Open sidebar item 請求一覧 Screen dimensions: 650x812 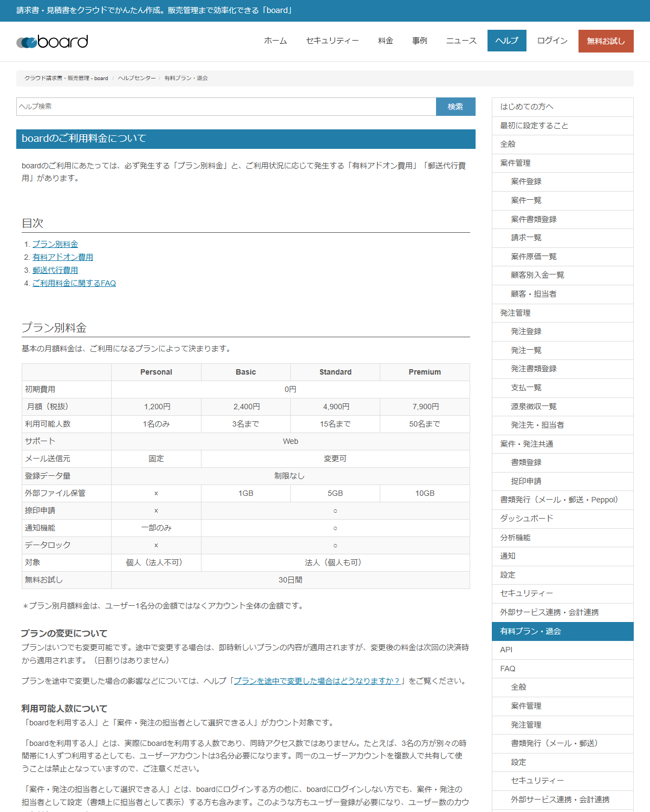562,238
